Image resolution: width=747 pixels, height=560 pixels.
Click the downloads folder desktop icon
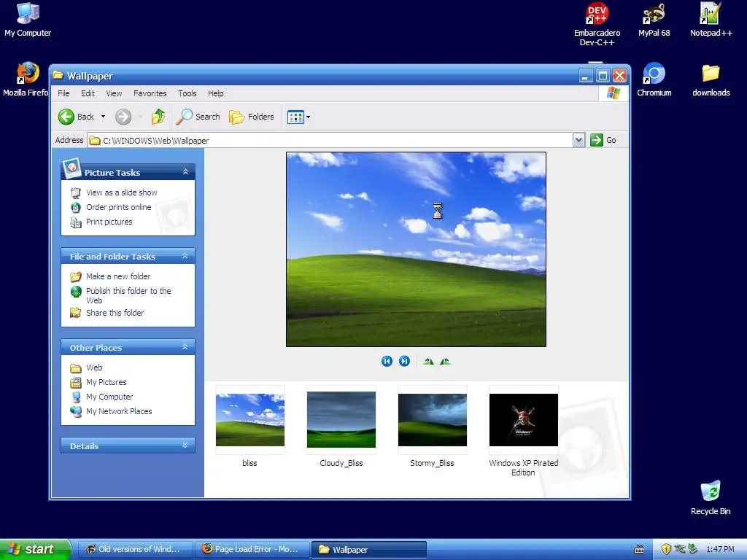click(x=711, y=79)
